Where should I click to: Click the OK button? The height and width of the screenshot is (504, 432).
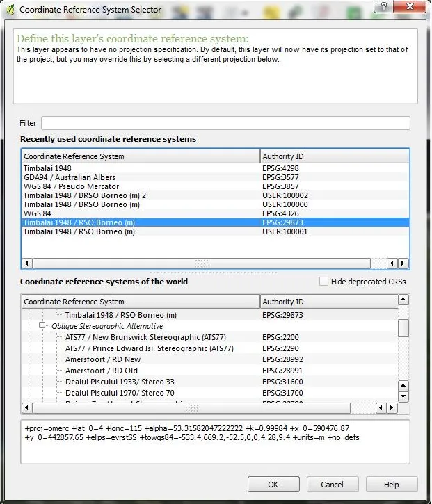pos(273,485)
